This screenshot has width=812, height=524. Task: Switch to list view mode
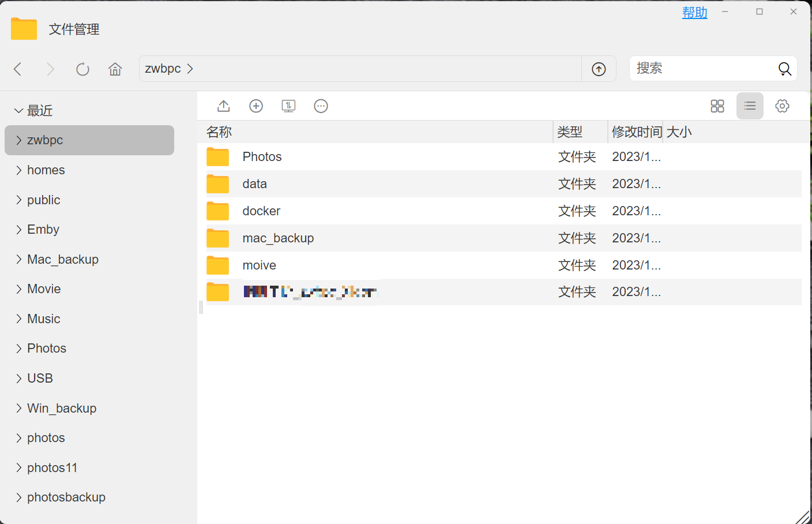click(x=750, y=106)
